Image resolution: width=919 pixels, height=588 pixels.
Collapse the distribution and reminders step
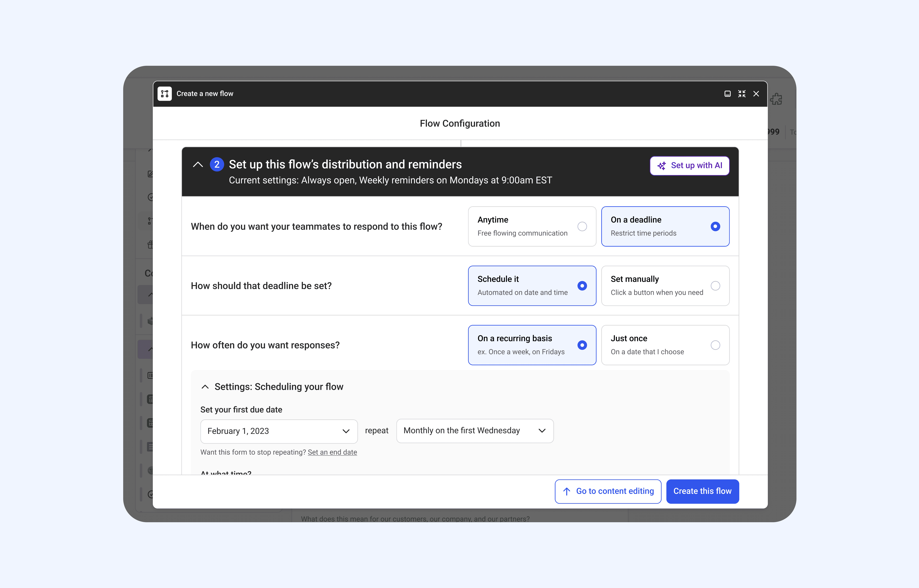(198, 165)
